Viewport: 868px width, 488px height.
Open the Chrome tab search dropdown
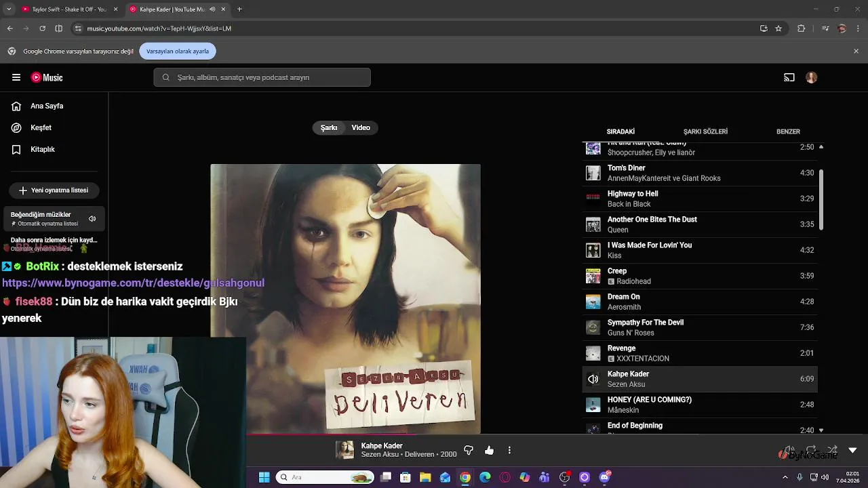[x=8, y=9]
